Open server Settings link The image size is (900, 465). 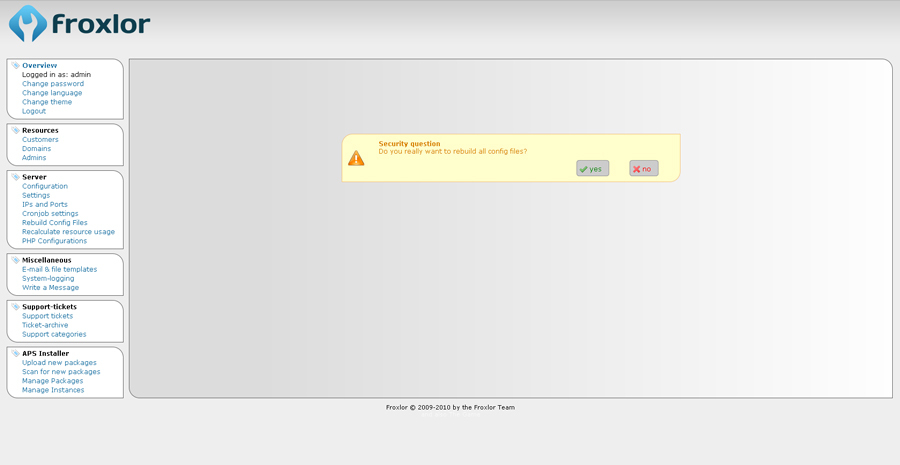(36, 195)
